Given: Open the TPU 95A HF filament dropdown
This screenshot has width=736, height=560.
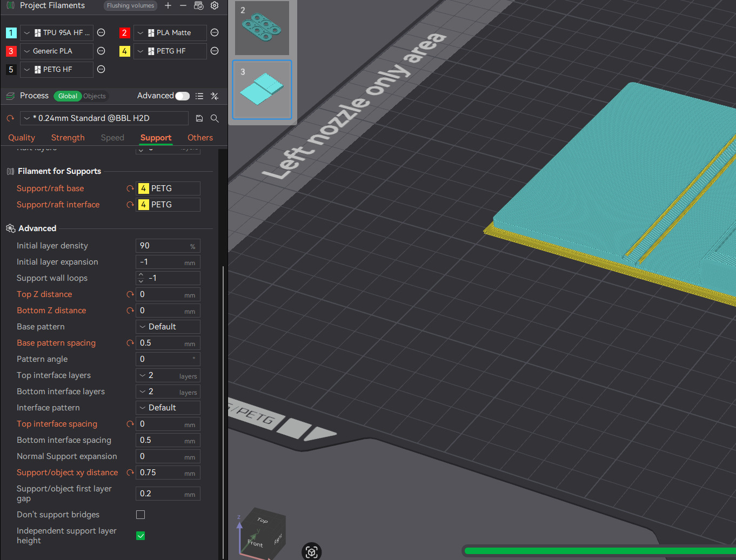Looking at the screenshot, I should (x=56, y=32).
